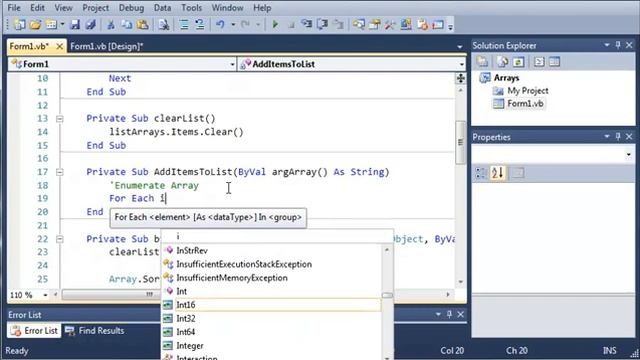The height and width of the screenshot is (360, 640).
Task: Open the Add New Item dropdown arrow
Action: (x=62, y=25)
